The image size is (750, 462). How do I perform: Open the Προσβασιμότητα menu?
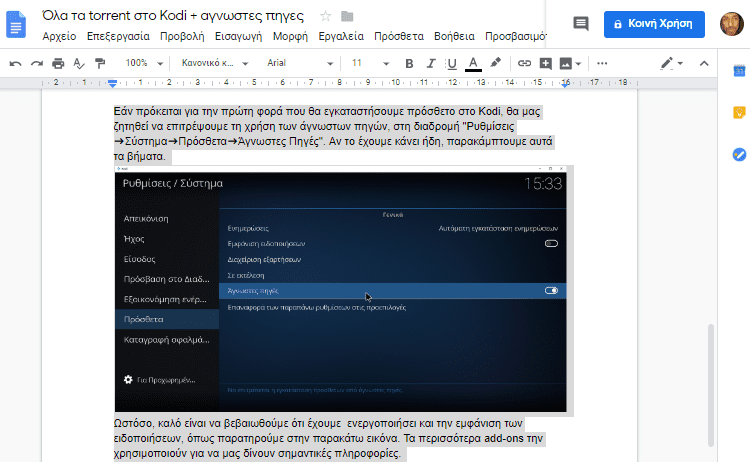[515, 36]
